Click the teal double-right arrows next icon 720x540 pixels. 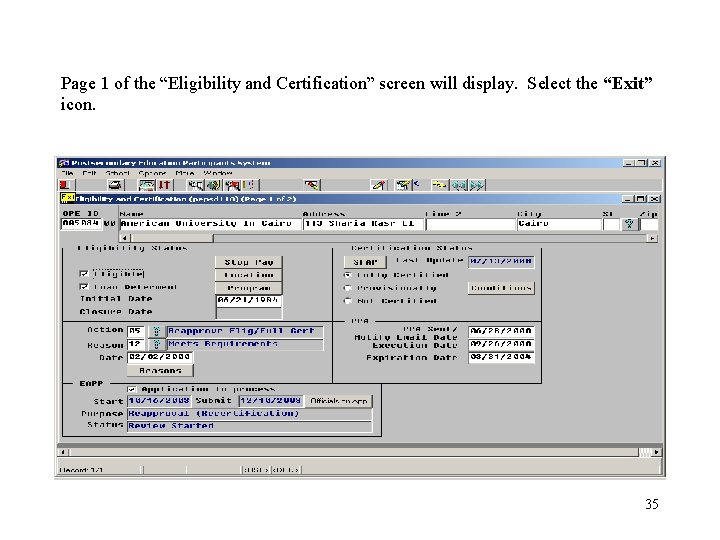coord(477,185)
